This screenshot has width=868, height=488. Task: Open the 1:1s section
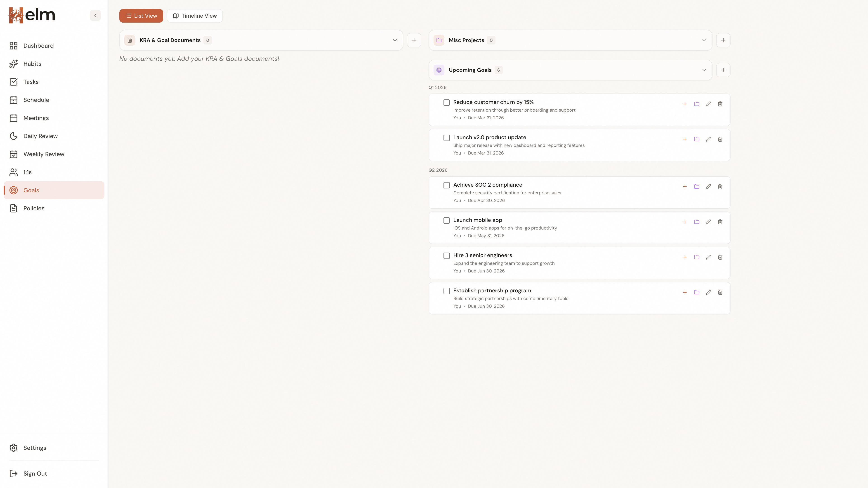coord(27,172)
